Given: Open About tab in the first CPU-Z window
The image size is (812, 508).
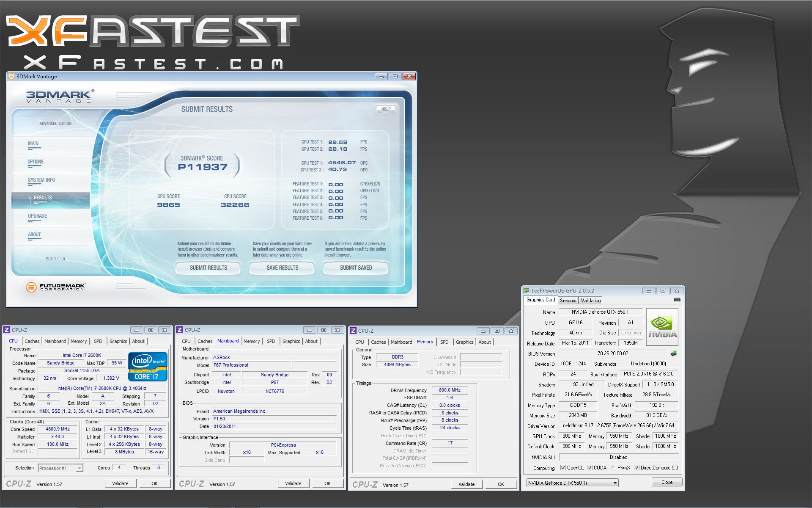Looking at the screenshot, I should click(138, 341).
